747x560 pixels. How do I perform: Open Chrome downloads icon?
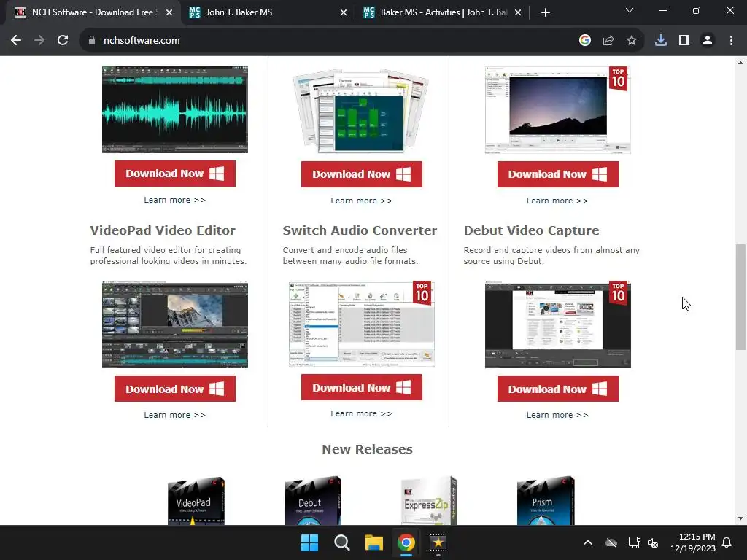tap(661, 41)
